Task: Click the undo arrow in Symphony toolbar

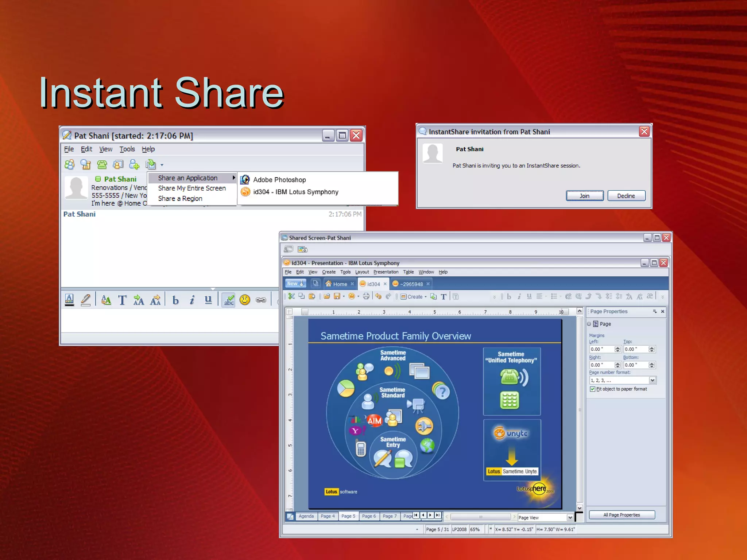Action: point(378,296)
